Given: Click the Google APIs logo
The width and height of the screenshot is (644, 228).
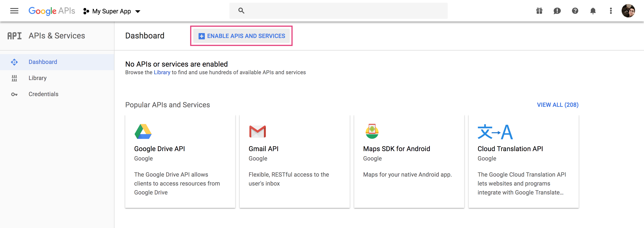Looking at the screenshot, I should tap(52, 11).
